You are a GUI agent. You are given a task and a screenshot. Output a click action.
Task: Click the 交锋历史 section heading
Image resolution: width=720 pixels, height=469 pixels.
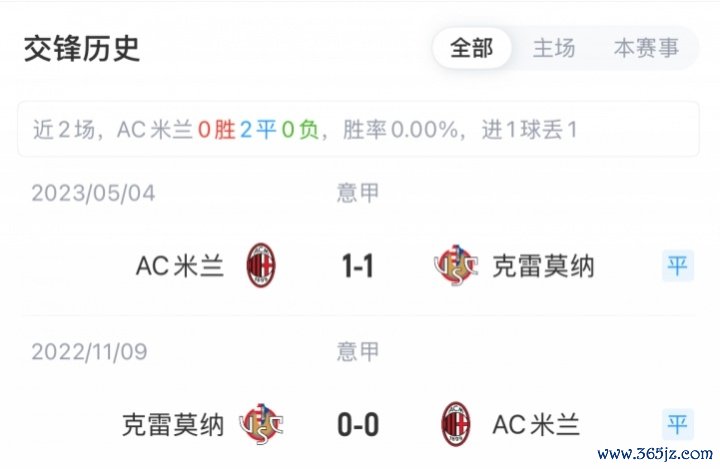(82, 48)
